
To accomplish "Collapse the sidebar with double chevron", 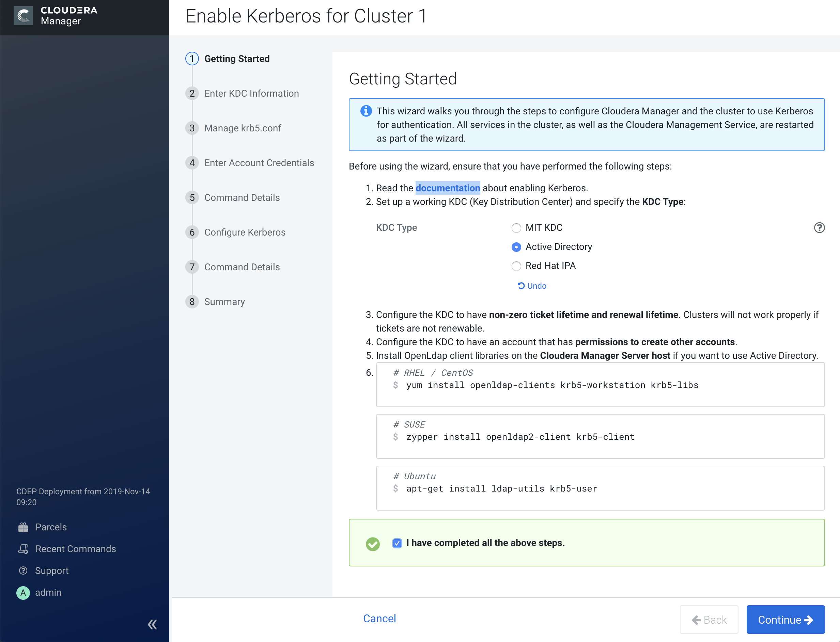I will coord(152,625).
